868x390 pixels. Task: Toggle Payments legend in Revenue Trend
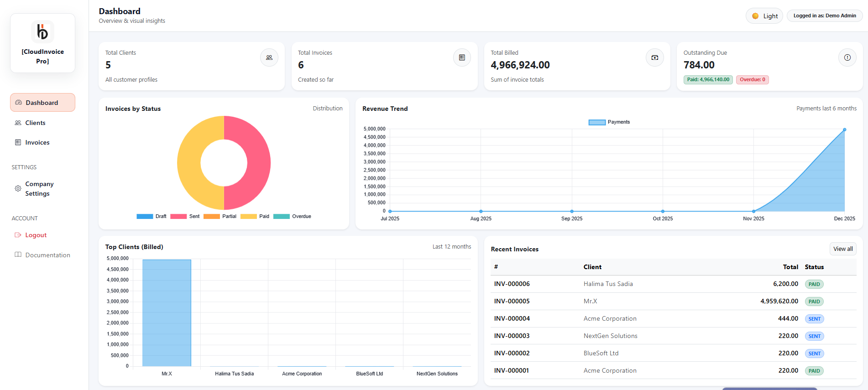click(x=609, y=122)
